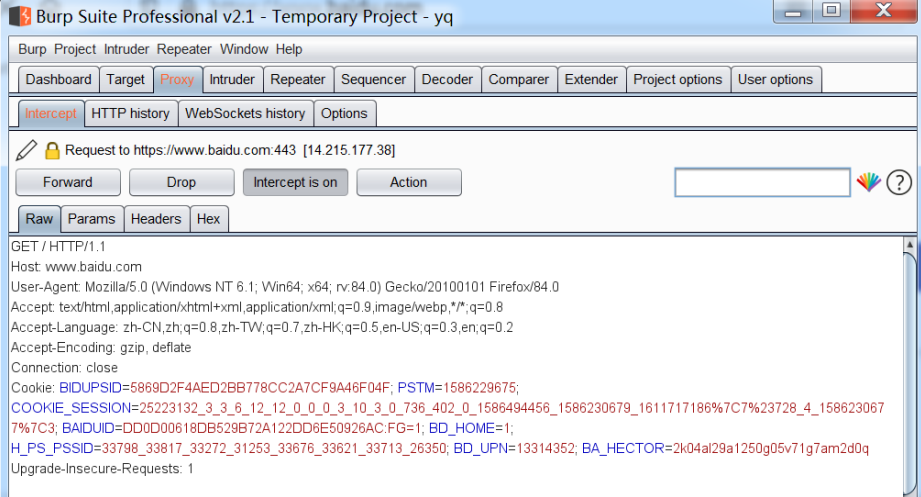Open the Project menu
The height and width of the screenshot is (497, 921).
pos(75,49)
